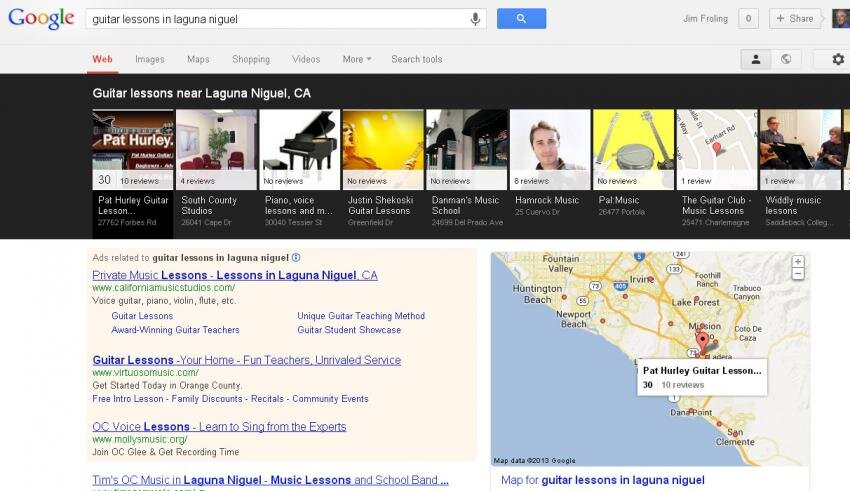The height and width of the screenshot is (491, 850).
Task: Switch to Maps tab
Action: 198,59
